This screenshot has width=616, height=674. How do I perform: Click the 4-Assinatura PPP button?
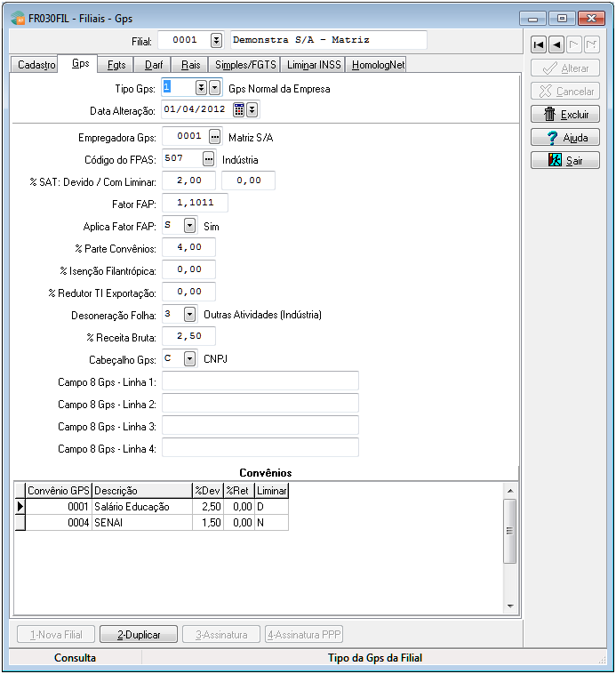(304, 635)
